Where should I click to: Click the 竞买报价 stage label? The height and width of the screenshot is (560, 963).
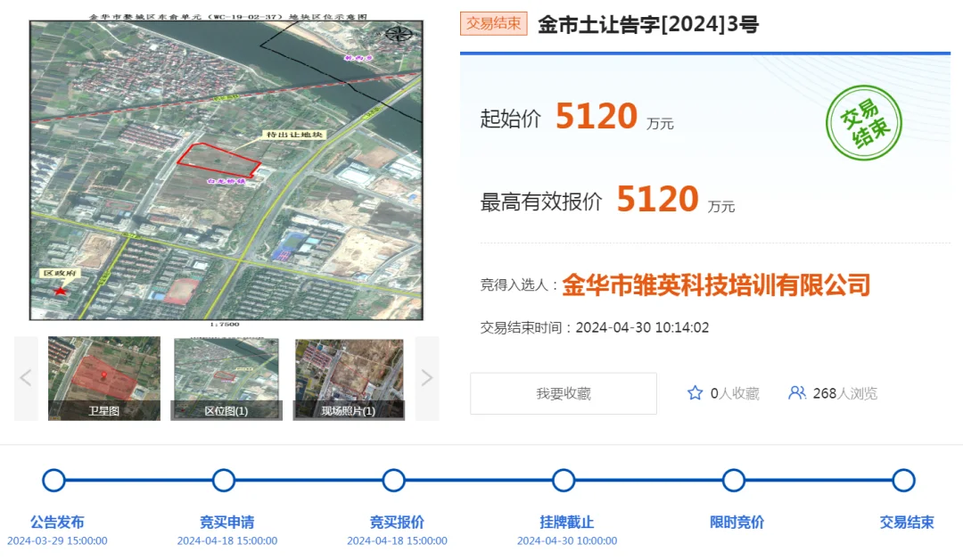click(397, 522)
